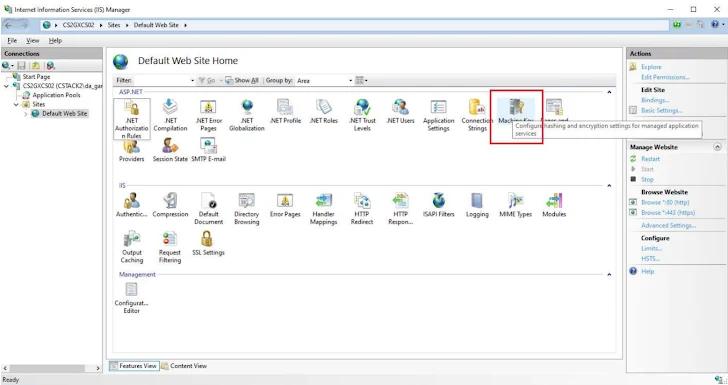Open IIS Error Pages feature
Image resolution: width=728 pixels, height=385 pixels.
pyautogui.click(x=285, y=205)
